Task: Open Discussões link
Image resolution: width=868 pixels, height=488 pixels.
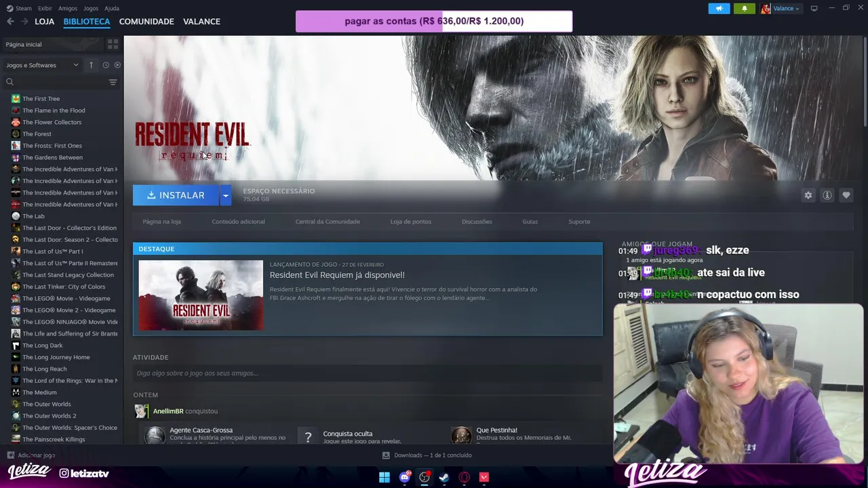Action: click(x=477, y=222)
